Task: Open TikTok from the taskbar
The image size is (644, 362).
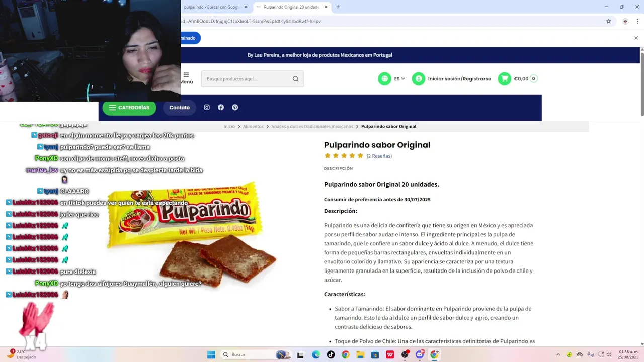Action: click(x=331, y=354)
